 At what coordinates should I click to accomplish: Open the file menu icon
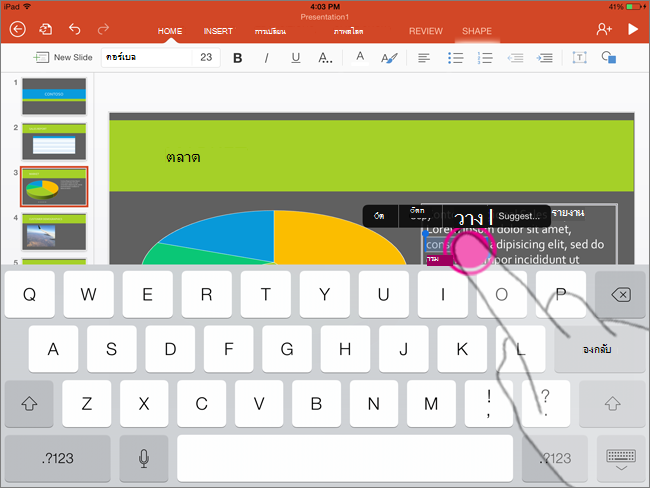point(46,29)
